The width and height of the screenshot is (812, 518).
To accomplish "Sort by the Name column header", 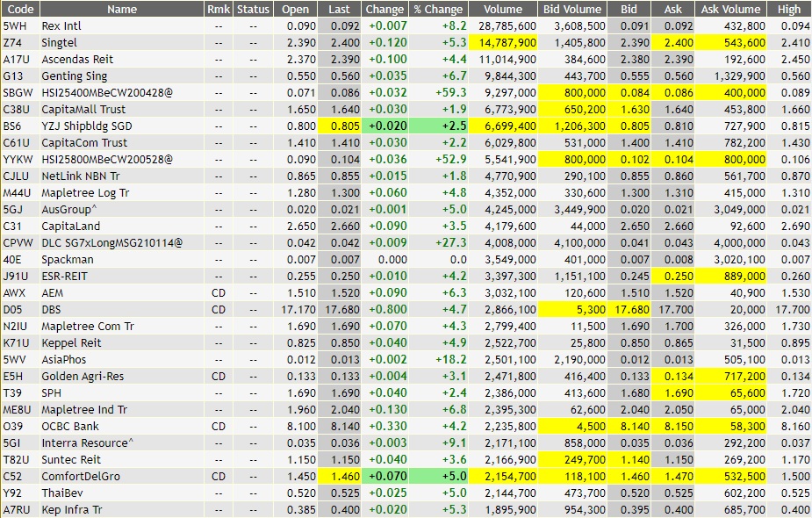I will [122, 10].
